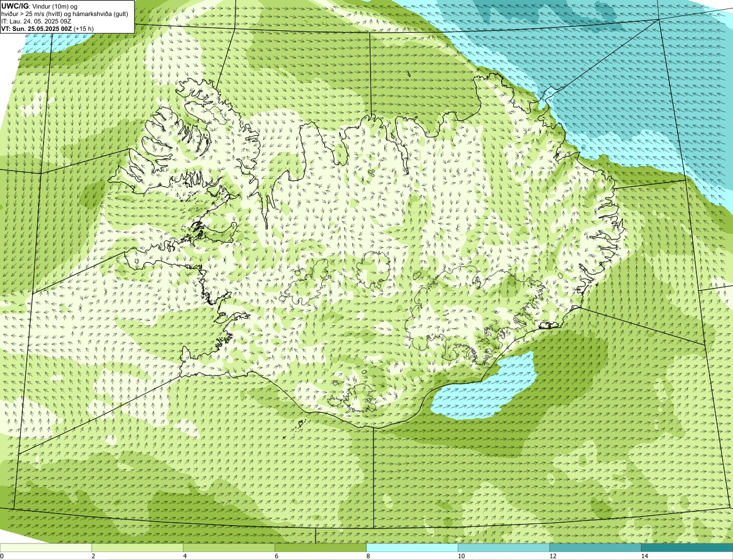Screen dimensions: 733x560
Task: Click the light cyan 8–10 legend swatch
Action: (x=412, y=547)
